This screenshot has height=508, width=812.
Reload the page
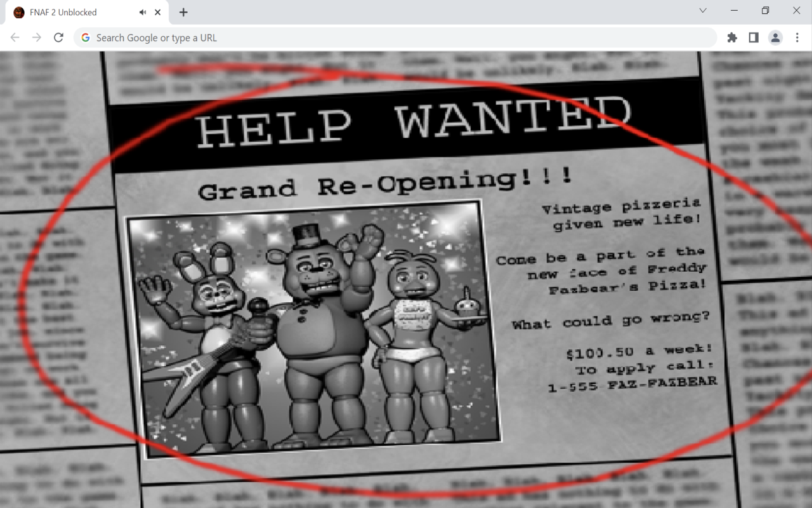pos(58,37)
